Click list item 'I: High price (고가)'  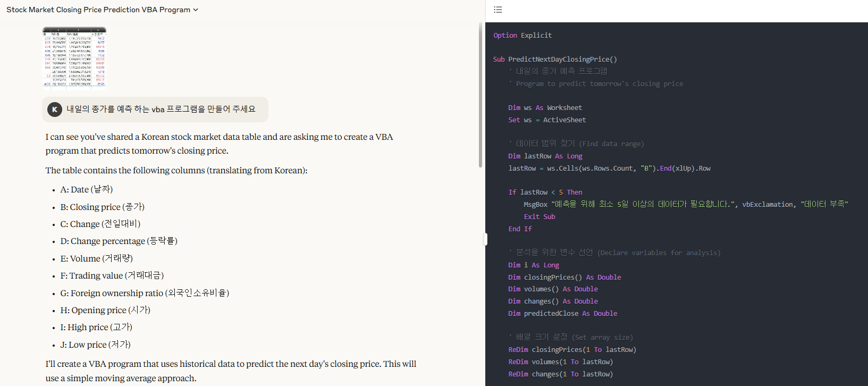[x=96, y=327]
